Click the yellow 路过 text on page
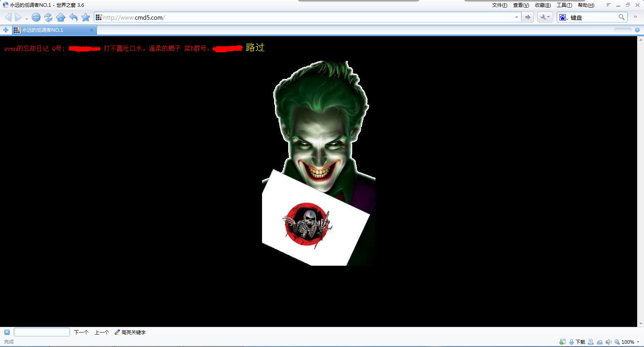644x347 pixels. 255,48
